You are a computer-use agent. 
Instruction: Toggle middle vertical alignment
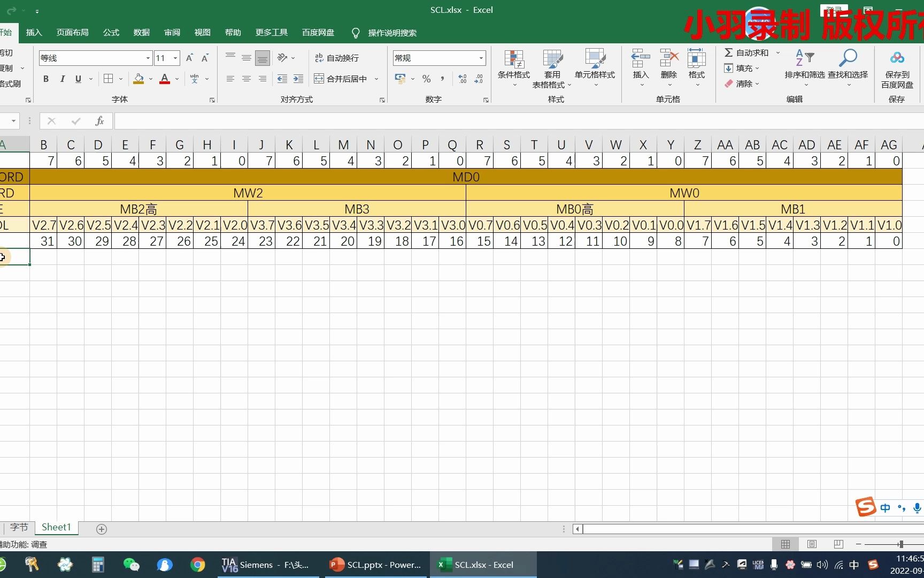(246, 58)
